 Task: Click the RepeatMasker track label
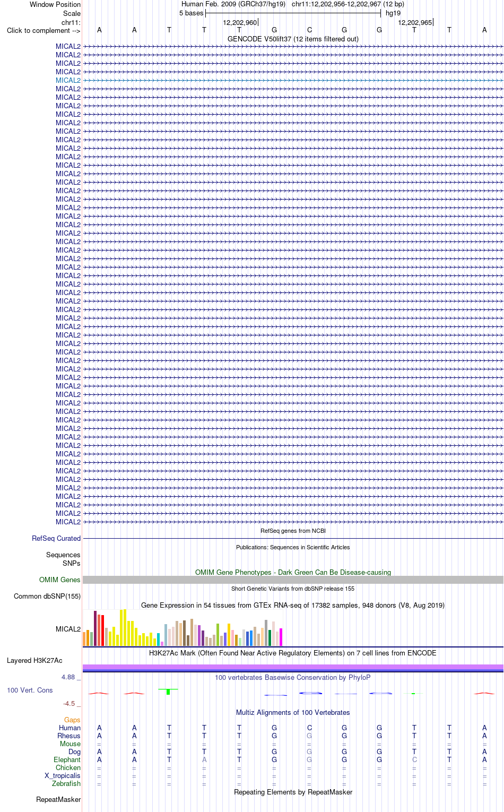pyautogui.click(x=58, y=799)
